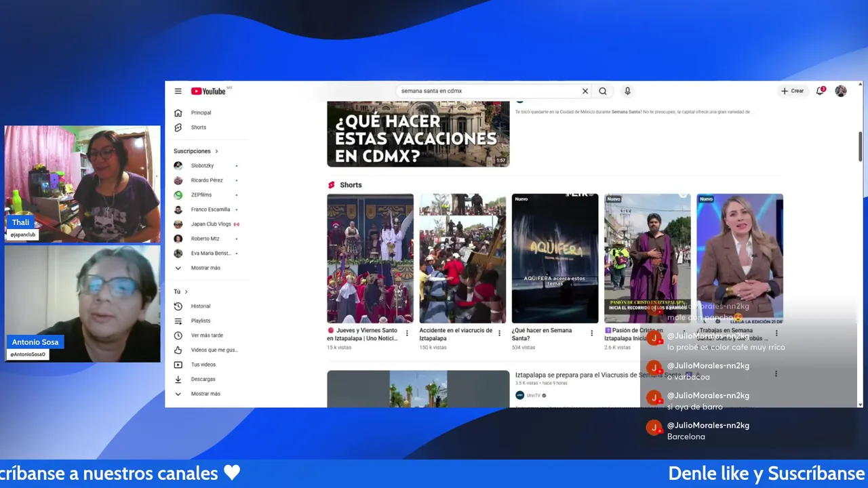Open the Ricardo Pérez subscription channel

pos(207,180)
